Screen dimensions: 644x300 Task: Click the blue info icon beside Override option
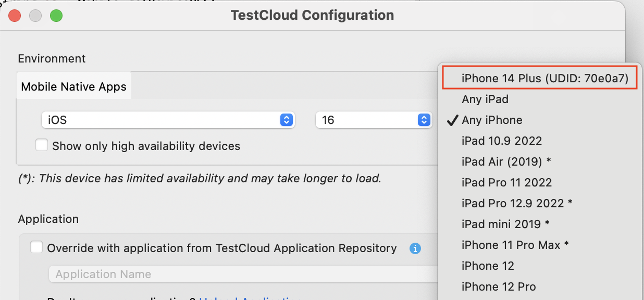415,248
